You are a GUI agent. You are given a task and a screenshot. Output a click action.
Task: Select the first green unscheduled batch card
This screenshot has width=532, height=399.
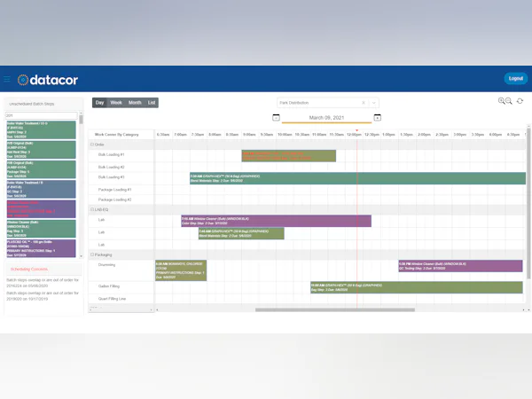click(41, 130)
